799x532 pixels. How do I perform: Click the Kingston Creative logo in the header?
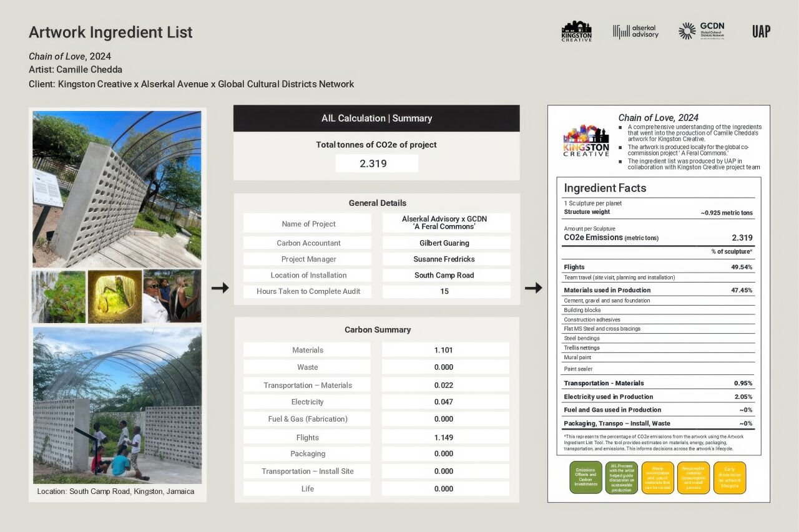[x=576, y=31]
